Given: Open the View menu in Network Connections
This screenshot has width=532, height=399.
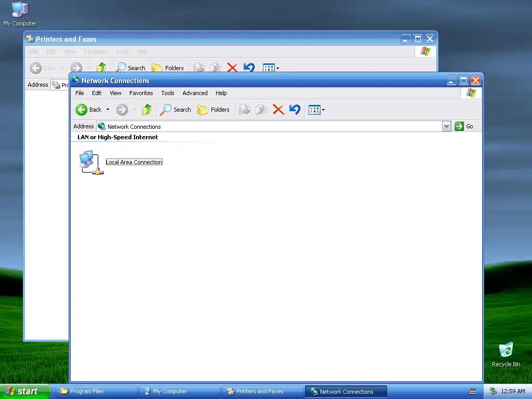Looking at the screenshot, I should point(115,93).
